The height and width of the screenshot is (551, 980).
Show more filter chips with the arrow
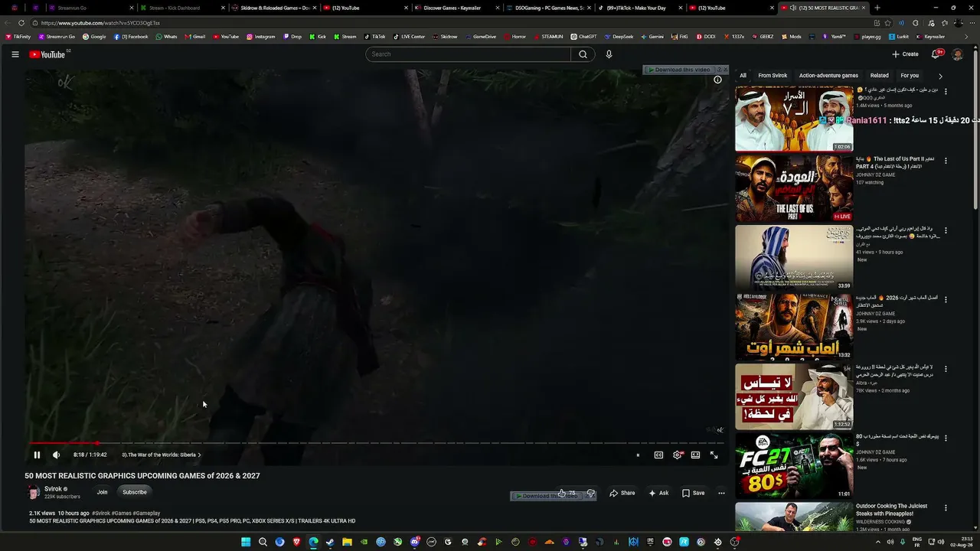click(940, 76)
